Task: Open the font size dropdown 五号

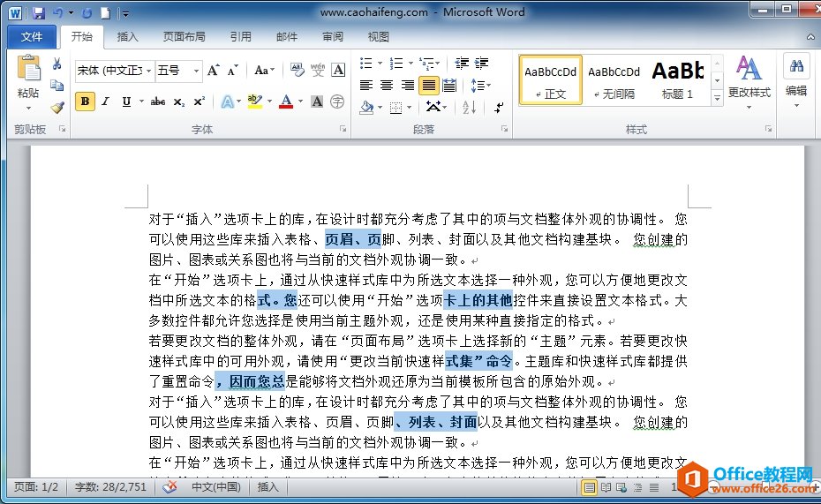Action: (x=196, y=71)
